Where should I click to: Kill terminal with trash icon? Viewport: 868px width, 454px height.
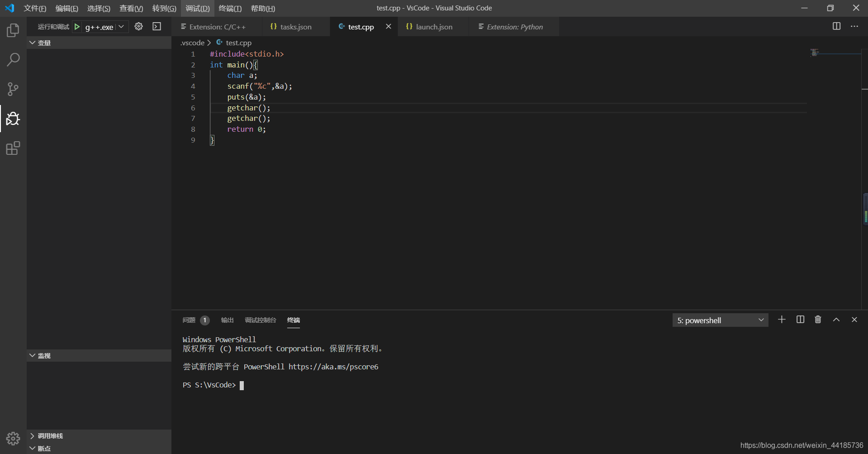[x=818, y=320]
